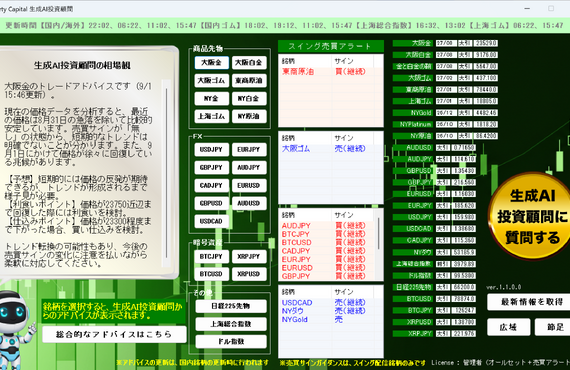
Task: Select AUDJPY in the FX group
Action: click(249, 167)
